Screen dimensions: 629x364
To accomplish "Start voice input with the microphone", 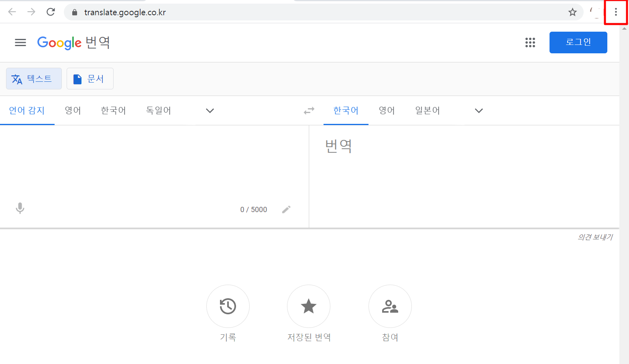I will point(20,208).
